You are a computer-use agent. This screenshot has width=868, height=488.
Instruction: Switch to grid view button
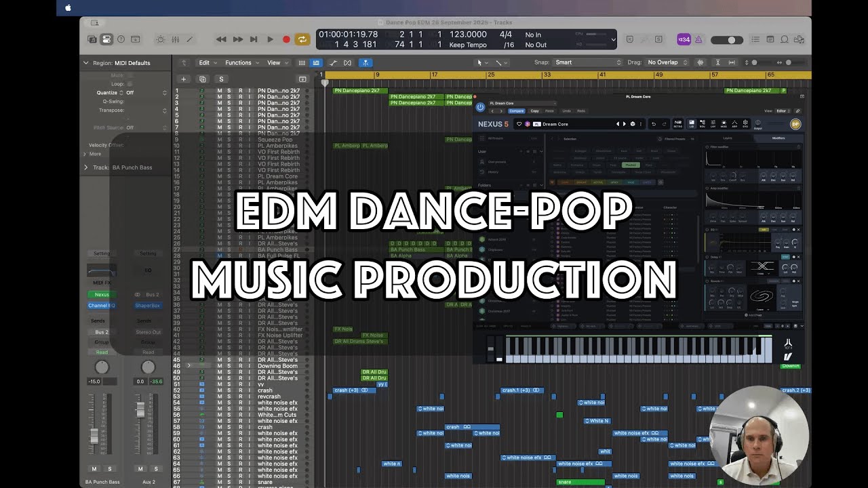pos(302,62)
